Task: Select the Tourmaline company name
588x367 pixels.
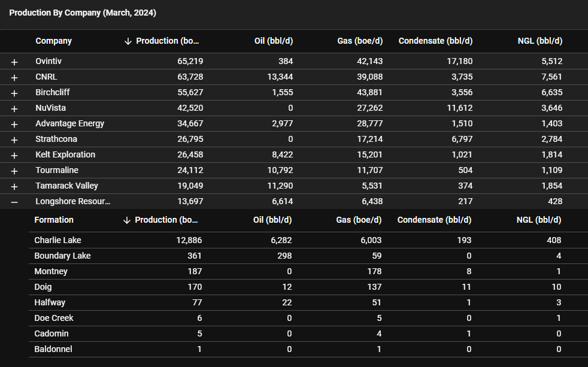Action: 57,170
